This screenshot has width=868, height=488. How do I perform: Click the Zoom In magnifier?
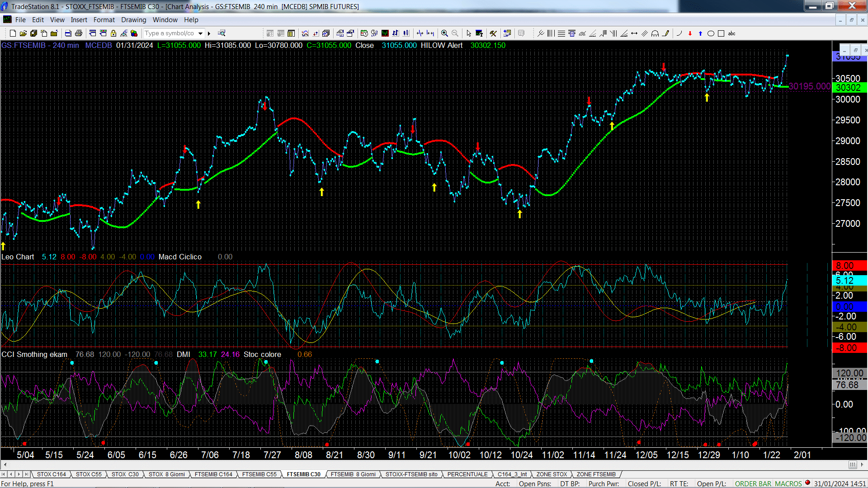(444, 33)
